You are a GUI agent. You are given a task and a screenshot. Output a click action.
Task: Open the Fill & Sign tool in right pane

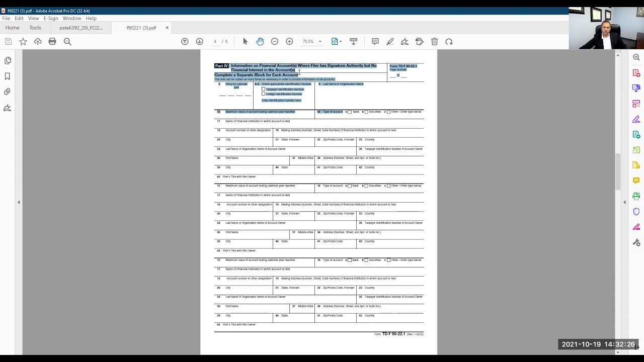click(x=636, y=119)
